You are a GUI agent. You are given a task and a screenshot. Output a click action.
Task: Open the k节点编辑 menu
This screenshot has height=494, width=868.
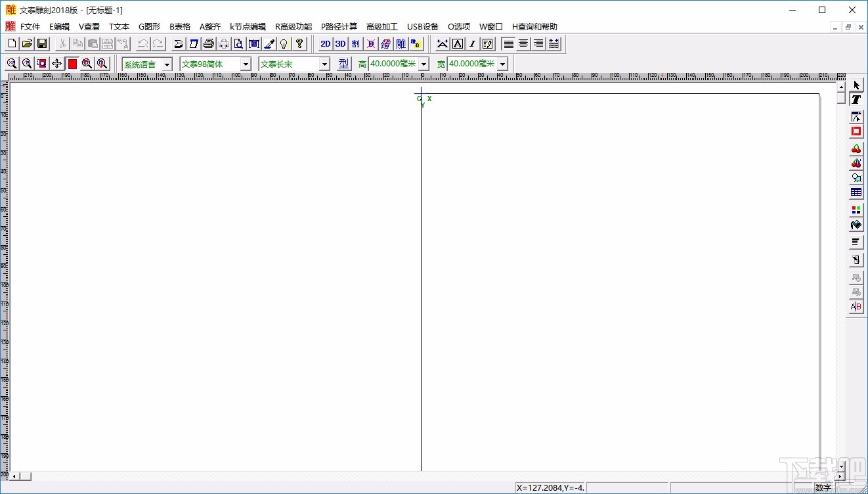(248, 27)
